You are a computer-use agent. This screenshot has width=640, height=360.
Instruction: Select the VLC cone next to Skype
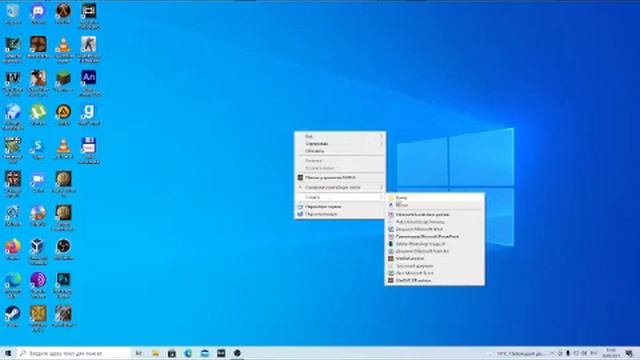click(63, 148)
